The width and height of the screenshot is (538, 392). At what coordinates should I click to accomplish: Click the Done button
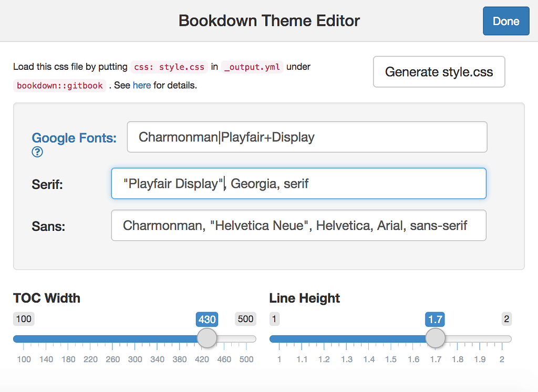click(505, 21)
